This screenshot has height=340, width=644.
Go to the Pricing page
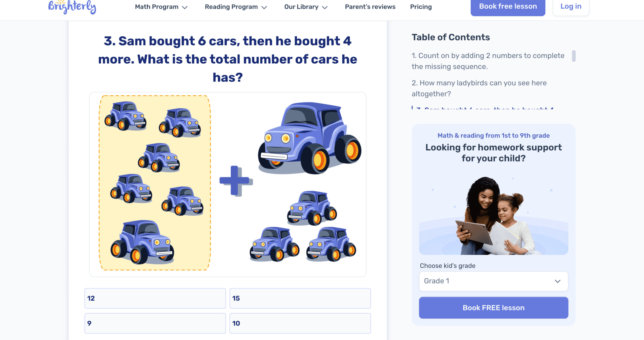421,7
